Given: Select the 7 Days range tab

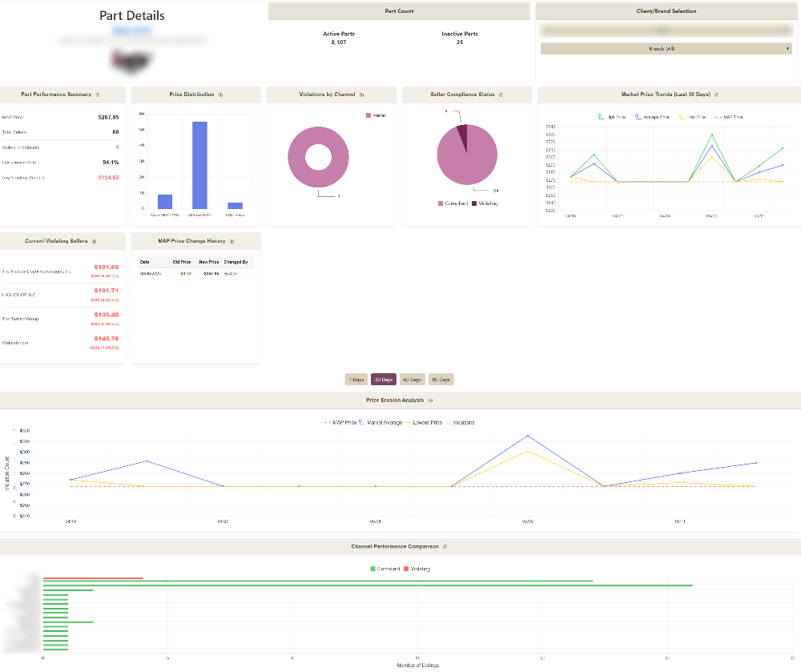Looking at the screenshot, I should click(356, 380).
